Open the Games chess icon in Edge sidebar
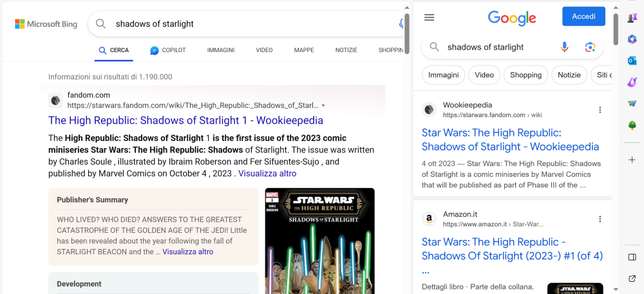 click(632, 17)
